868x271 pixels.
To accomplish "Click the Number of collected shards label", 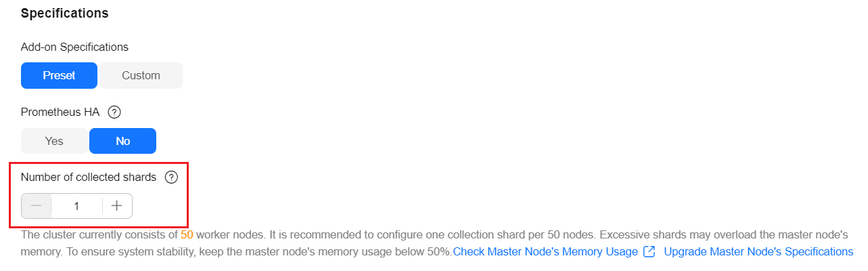I will 89,178.
